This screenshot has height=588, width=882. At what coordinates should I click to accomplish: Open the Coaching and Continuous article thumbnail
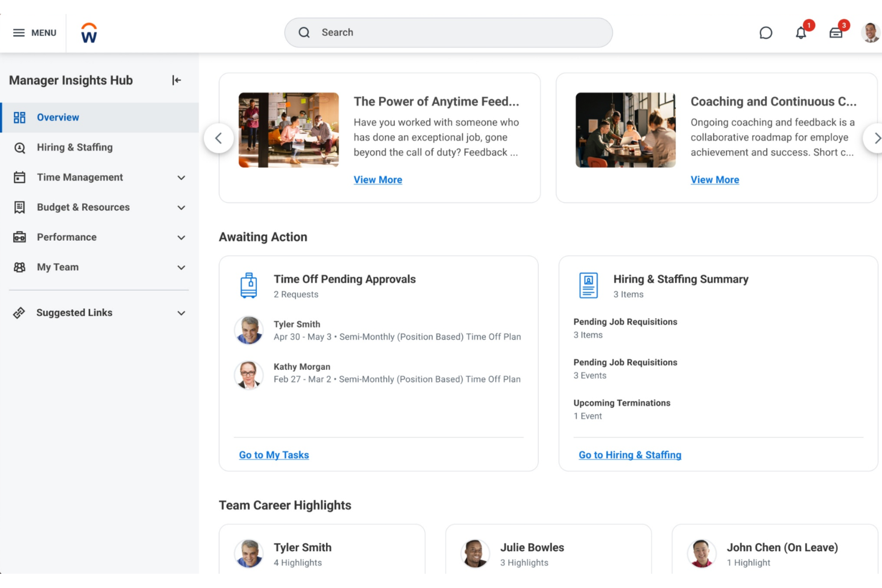pos(625,130)
